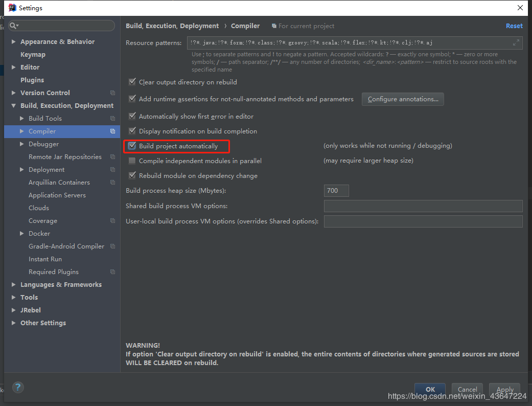Expand the Other Settings arrow
Viewport: 532px width, 406px height.
(14, 323)
